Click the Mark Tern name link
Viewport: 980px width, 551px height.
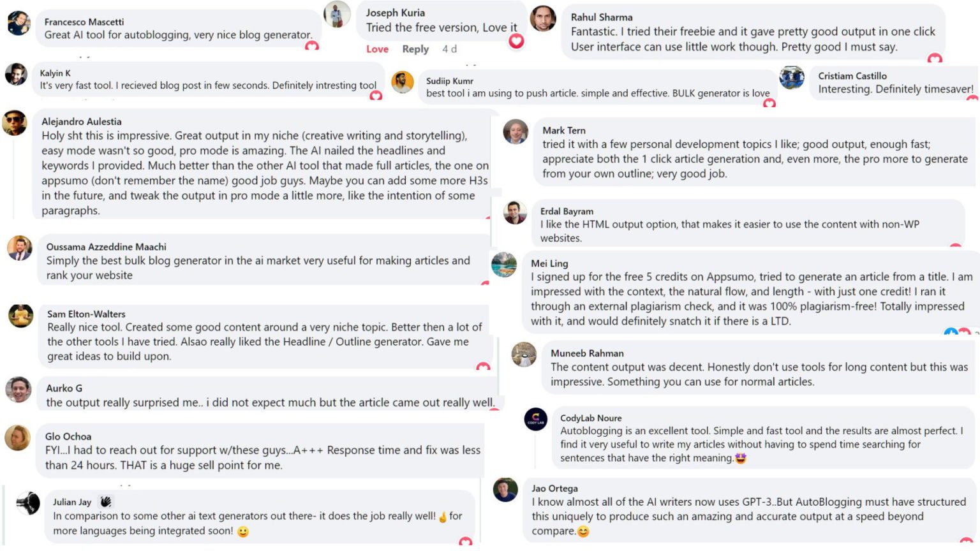pyautogui.click(x=564, y=130)
